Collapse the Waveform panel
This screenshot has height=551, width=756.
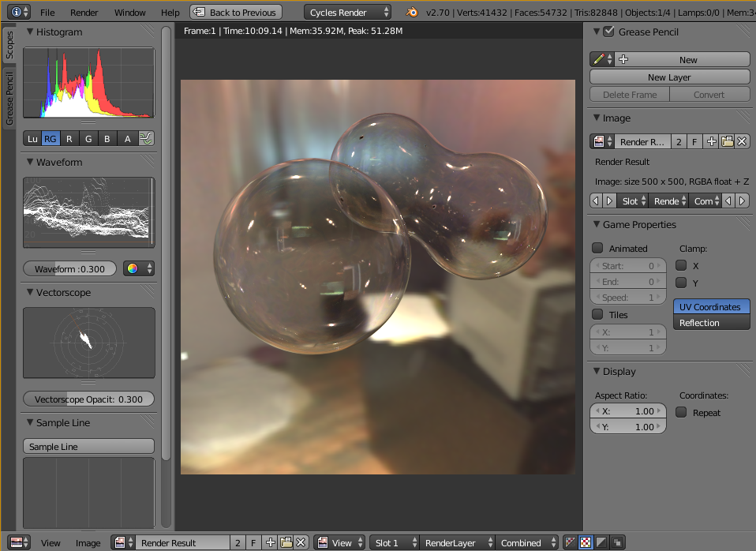[30, 162]
